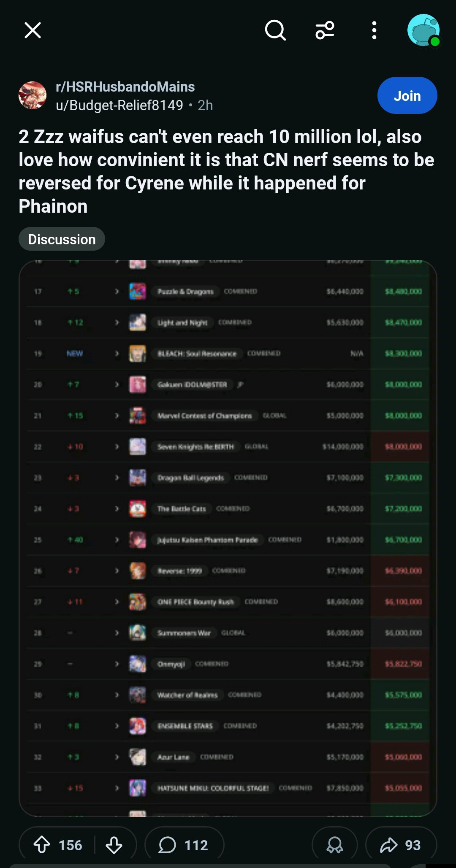Open the r/HSRHusbandoMains subreddit link

tap(125, 87)
